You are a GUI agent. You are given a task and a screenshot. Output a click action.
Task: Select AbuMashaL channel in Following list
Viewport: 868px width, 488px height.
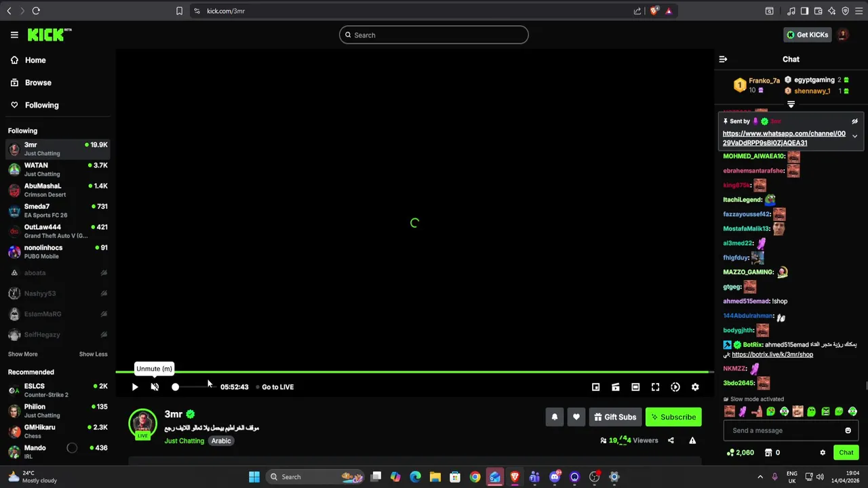pos(58,190)
